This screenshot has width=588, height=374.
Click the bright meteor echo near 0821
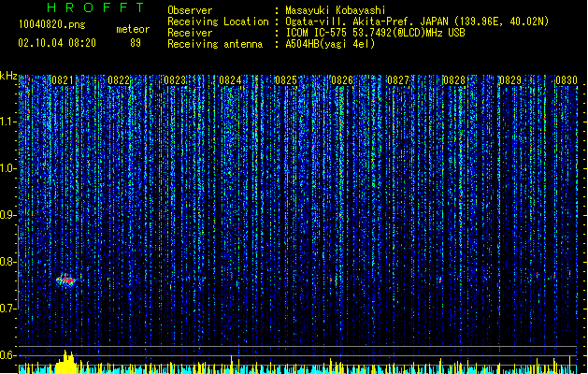click(x=66, y=280)
